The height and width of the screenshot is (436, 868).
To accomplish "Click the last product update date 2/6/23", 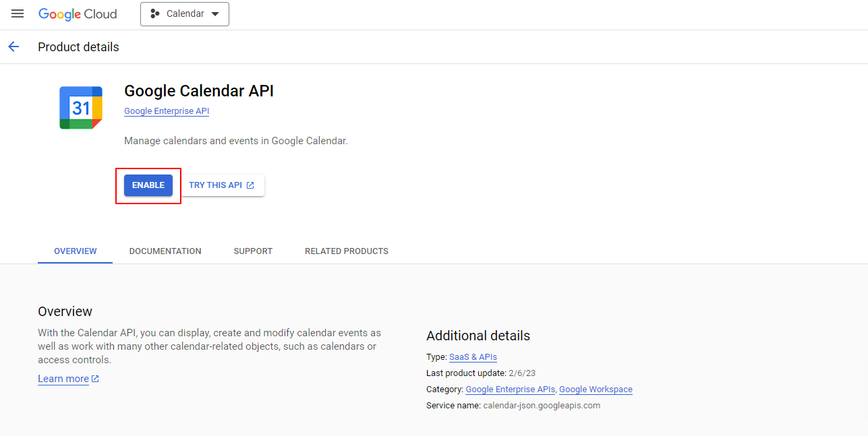I will pos(522,373).
